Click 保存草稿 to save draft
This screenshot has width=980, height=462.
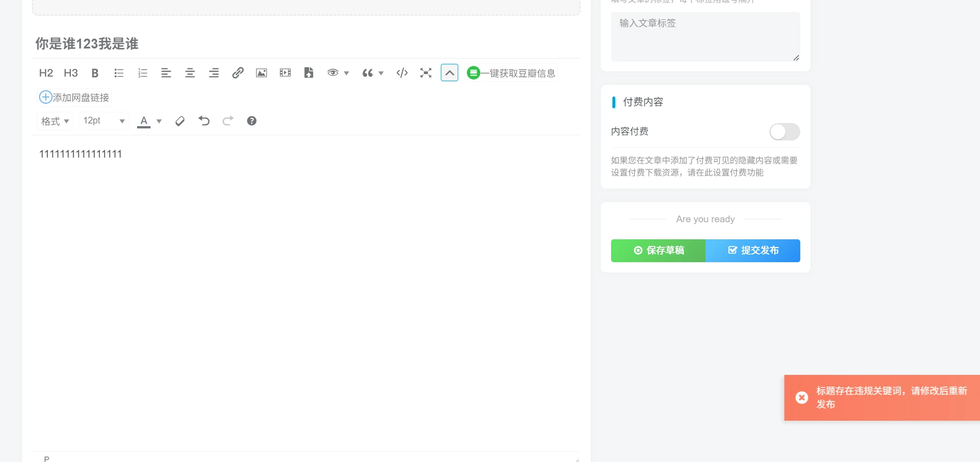[658, 251]
